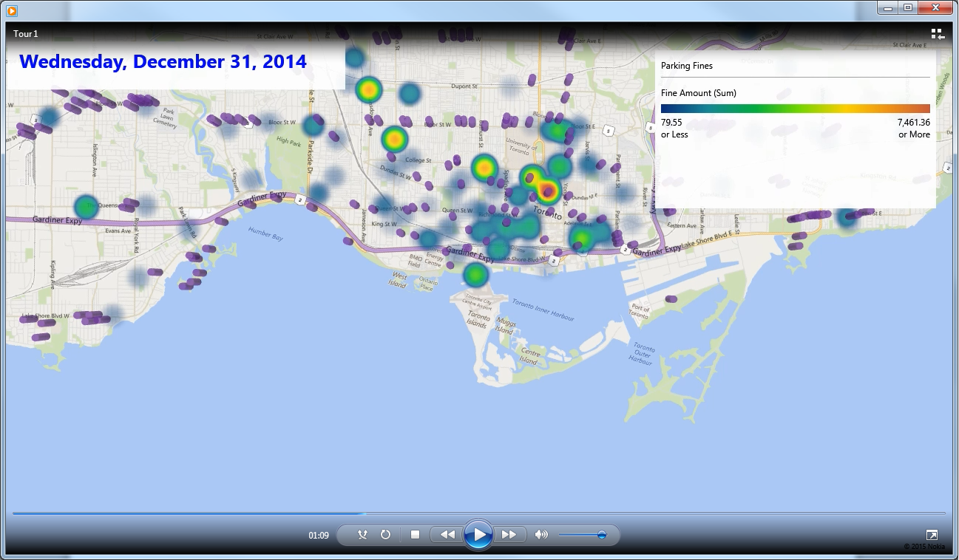959x560 pixels.
Task: Click the Toronto Inner Harbour label
Action: 543,310
